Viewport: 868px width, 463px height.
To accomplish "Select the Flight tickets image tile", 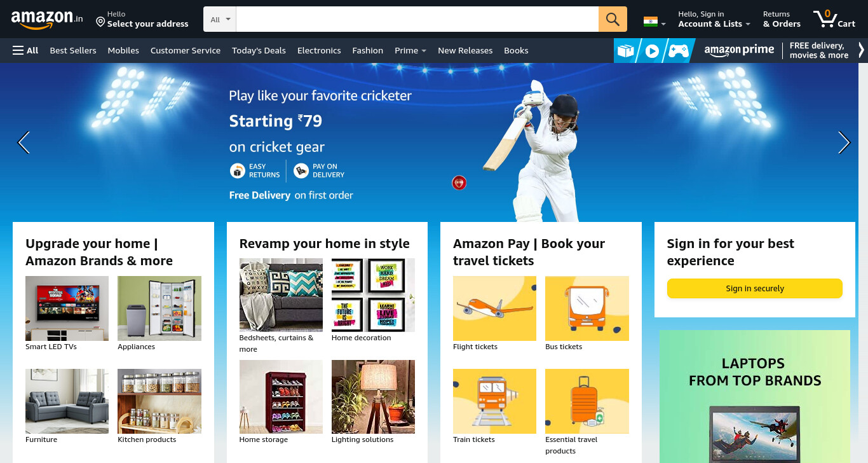I will [494, 308].
